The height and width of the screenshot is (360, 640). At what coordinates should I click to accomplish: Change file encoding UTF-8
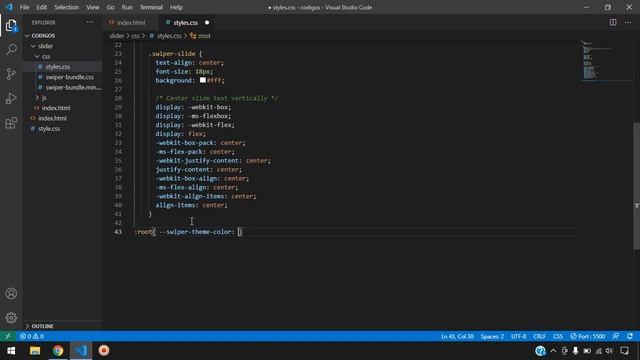(x=518, y=336)
